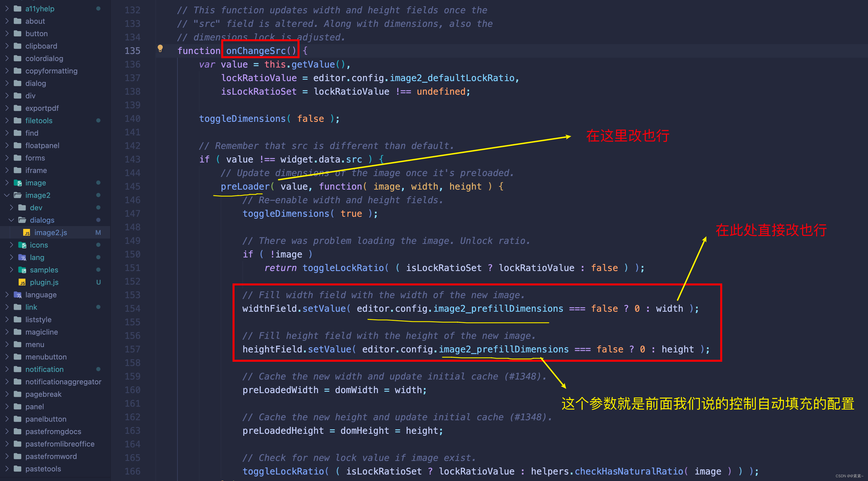Select the menubutton folder
This screenshot has height=481, width=868.
click(46, 357)
